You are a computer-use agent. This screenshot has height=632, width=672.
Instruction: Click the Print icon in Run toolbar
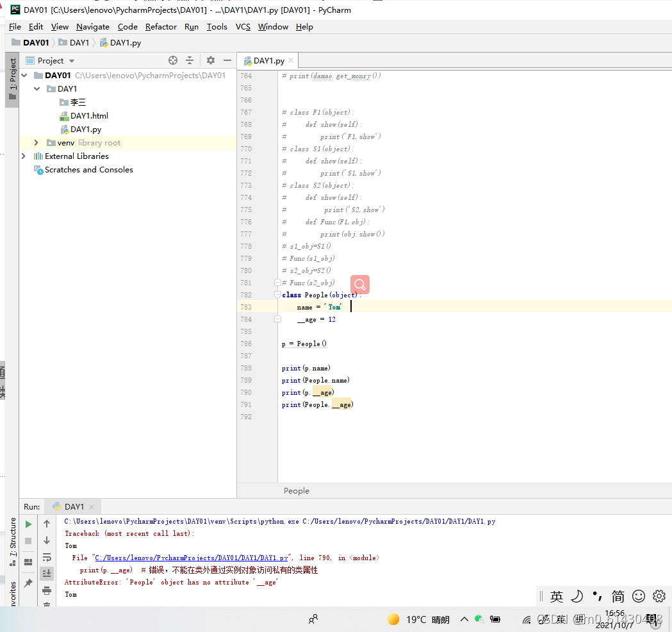47,590
